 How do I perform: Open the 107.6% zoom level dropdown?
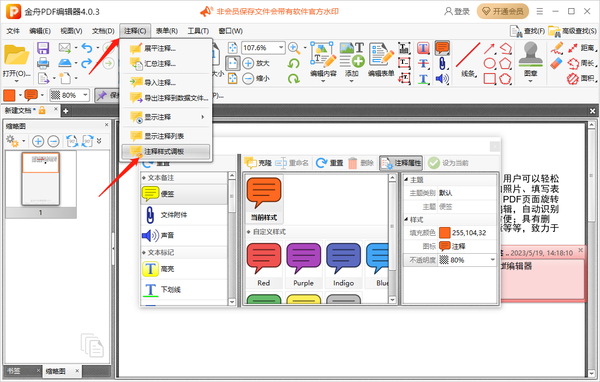[x=281, y=47]
